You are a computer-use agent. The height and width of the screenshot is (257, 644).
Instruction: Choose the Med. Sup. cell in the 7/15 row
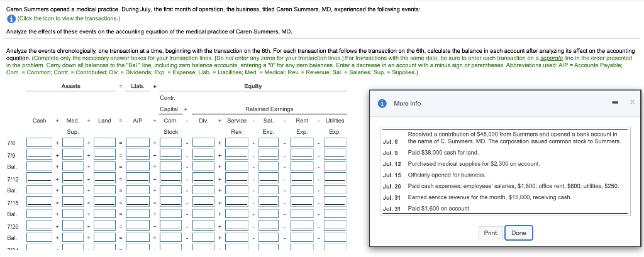click(73, 202)
